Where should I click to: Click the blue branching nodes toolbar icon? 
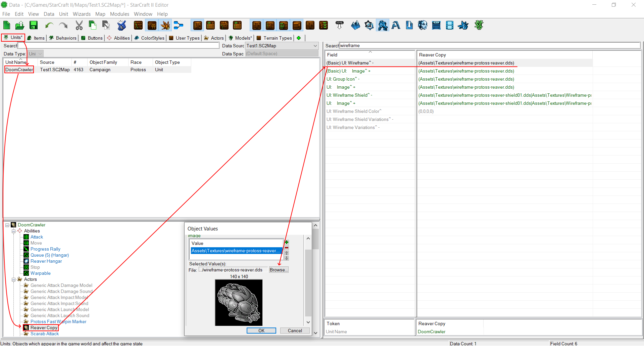click(179, 25)
